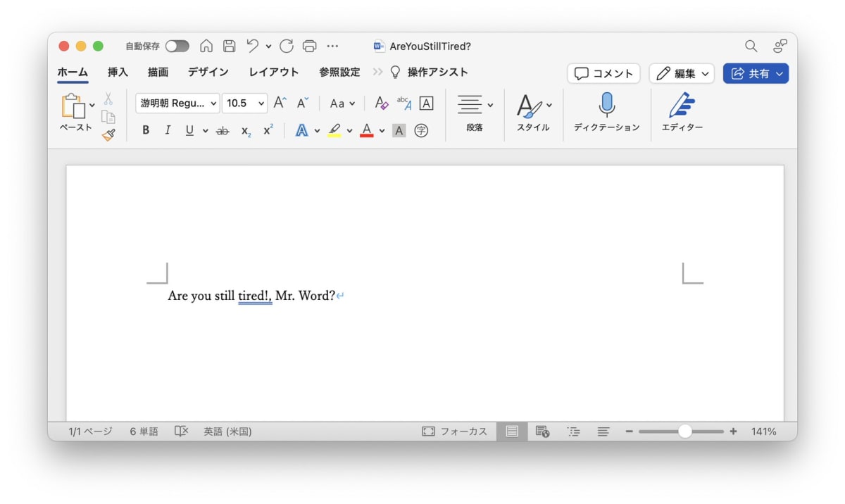Apply yellow text highlight color
The width and height of the screenshot is (845, 504).
(x=334, y=131)
